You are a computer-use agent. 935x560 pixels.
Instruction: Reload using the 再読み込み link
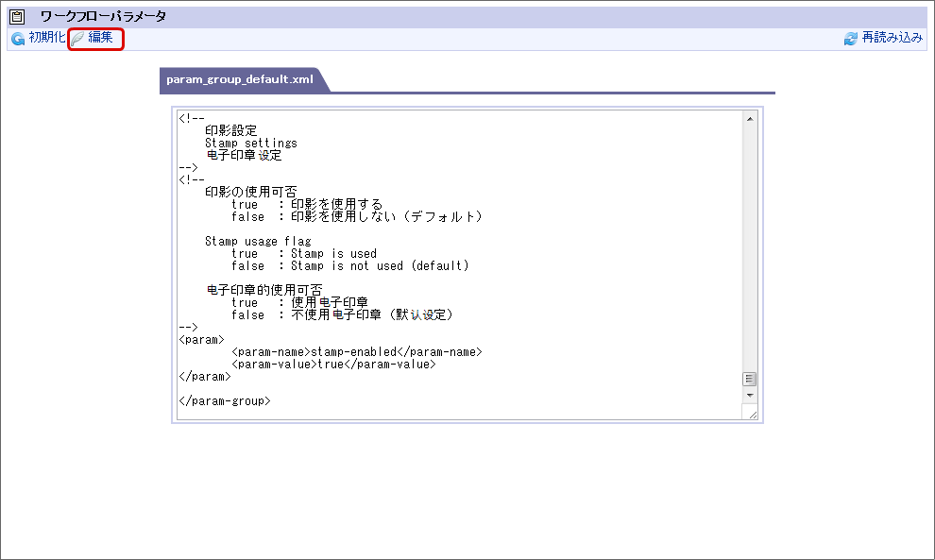(892, 39)
